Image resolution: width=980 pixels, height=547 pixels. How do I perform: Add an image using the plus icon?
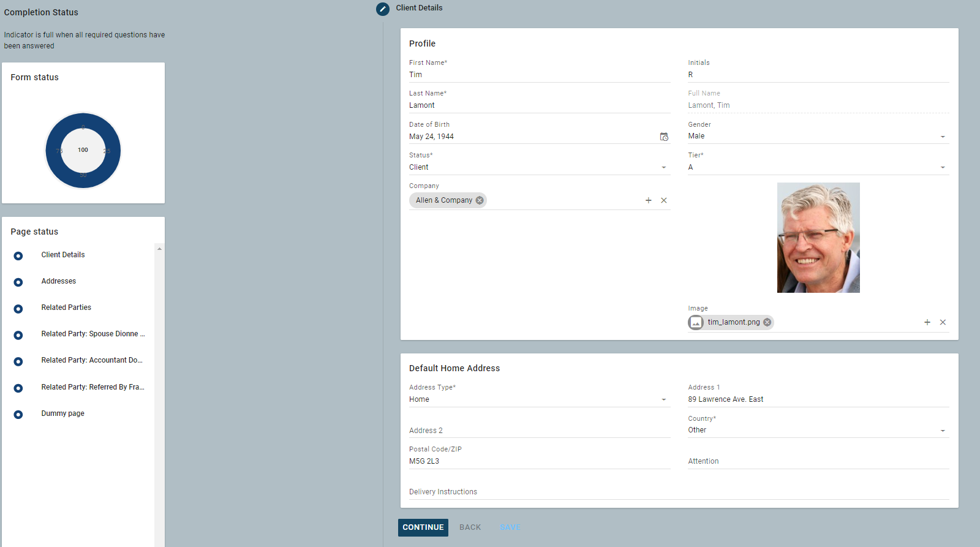[x=927, y=322]
